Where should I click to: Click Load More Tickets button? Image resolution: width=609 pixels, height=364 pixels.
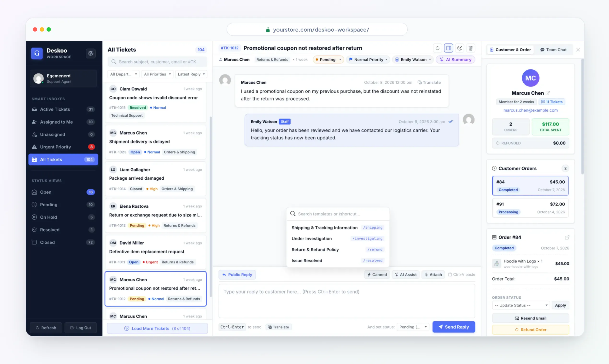(157, 328)
